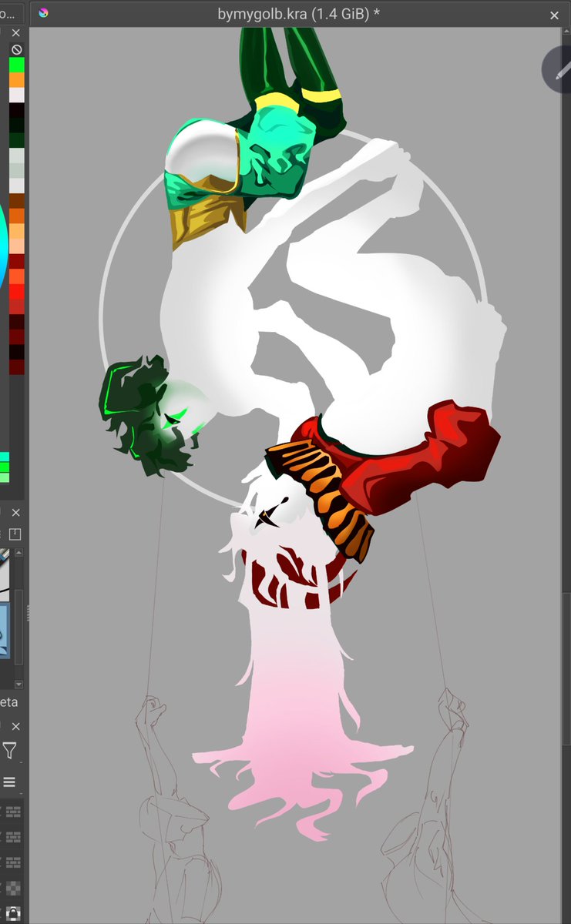The height and width of the screenshot is (924, 571).
Task: Pick the top orange palette swatch
Action: (17, 80)
